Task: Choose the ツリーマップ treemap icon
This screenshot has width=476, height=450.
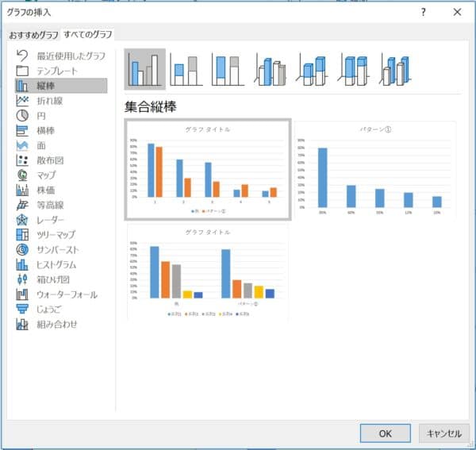Action: coord(22,235)
